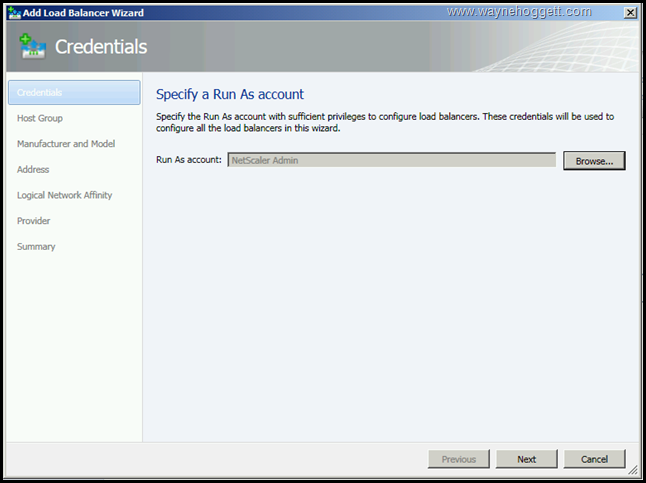
Task: Open the Logical Network Affinity step
Action: coord(65,195)
